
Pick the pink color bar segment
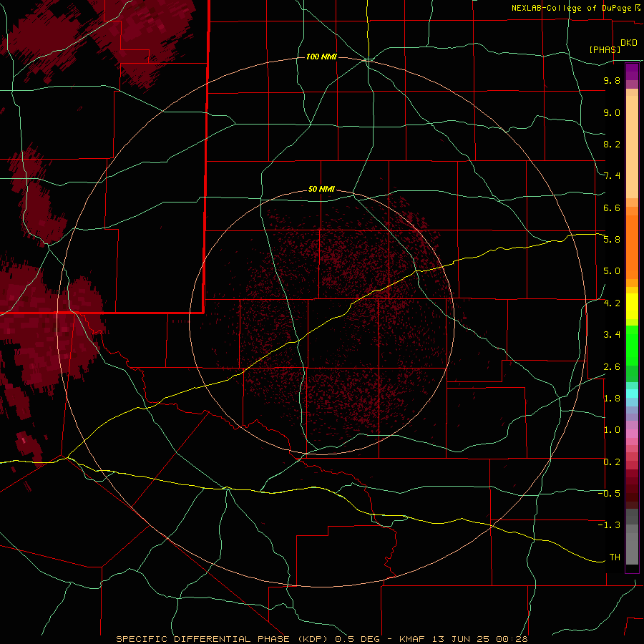[632, 434]
